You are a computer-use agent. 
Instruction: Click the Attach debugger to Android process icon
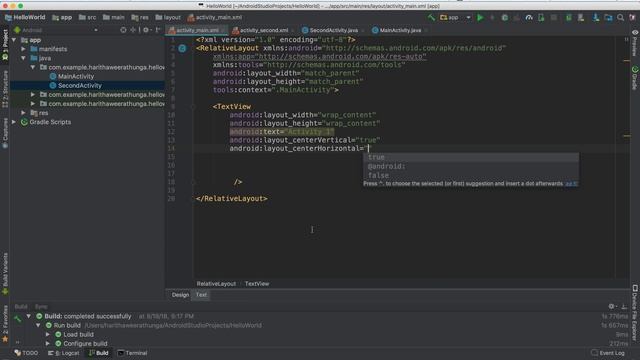(541, 18)
